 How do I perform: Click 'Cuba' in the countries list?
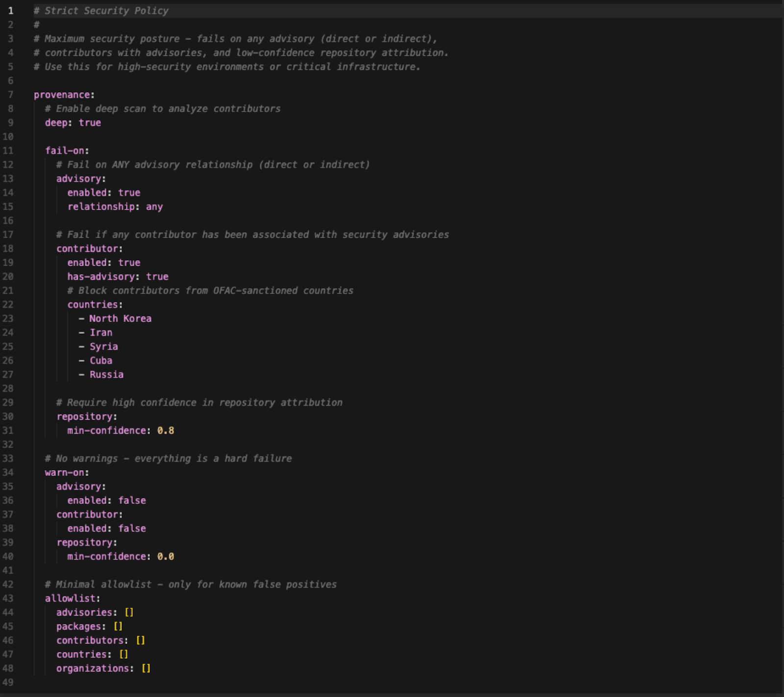(101, 361)
